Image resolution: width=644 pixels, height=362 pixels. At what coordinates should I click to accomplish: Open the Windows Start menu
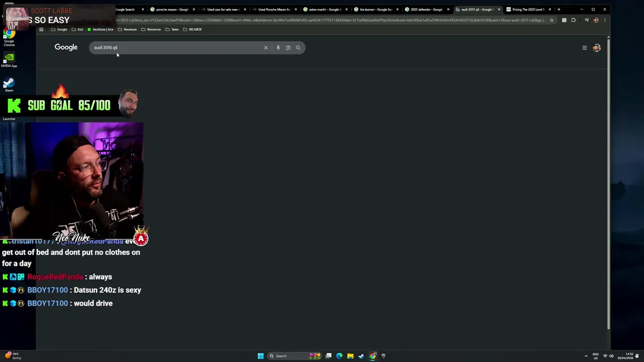point(261,356)
